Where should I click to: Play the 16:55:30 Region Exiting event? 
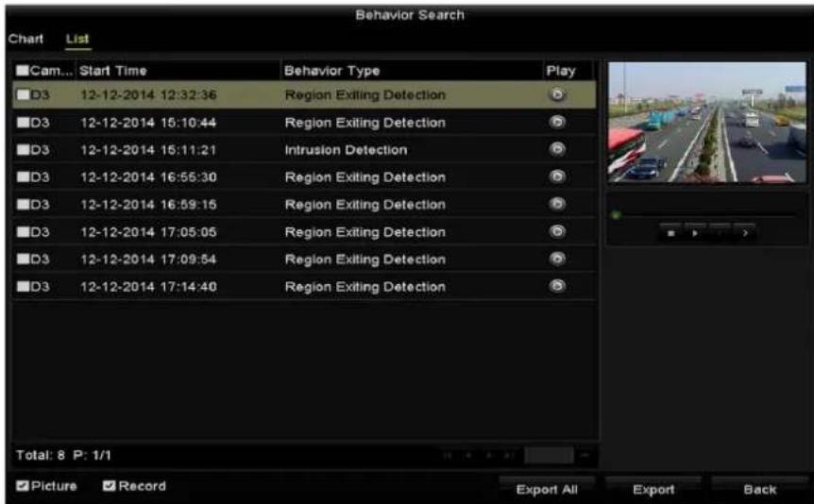coord(557,177)
